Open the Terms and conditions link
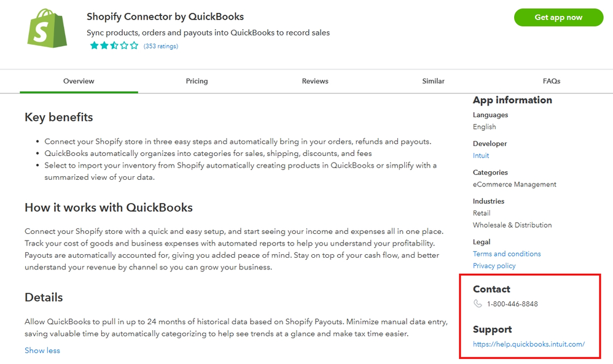 click(x=507, y=254)
